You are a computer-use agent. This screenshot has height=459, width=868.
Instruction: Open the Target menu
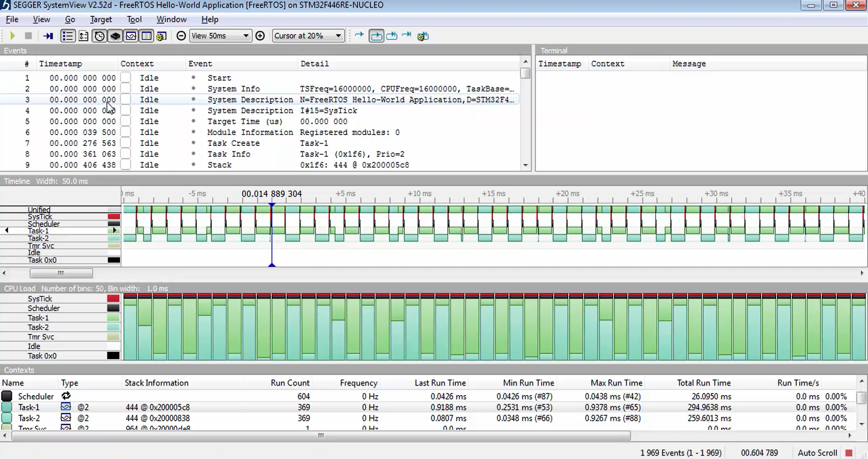101,19
